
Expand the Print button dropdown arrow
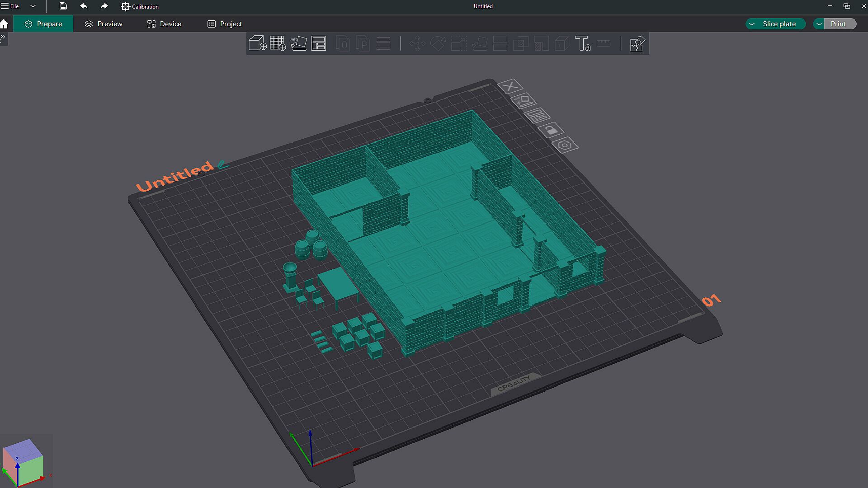coord(819,24)
